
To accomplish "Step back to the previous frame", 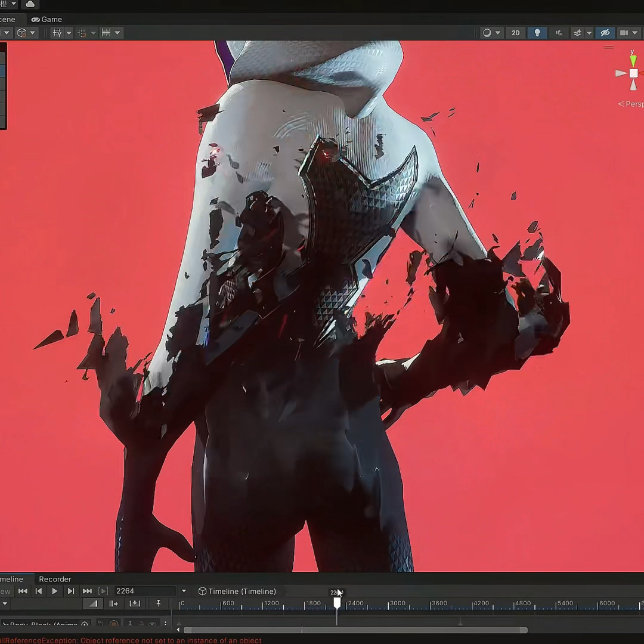I will coord(39,591).
